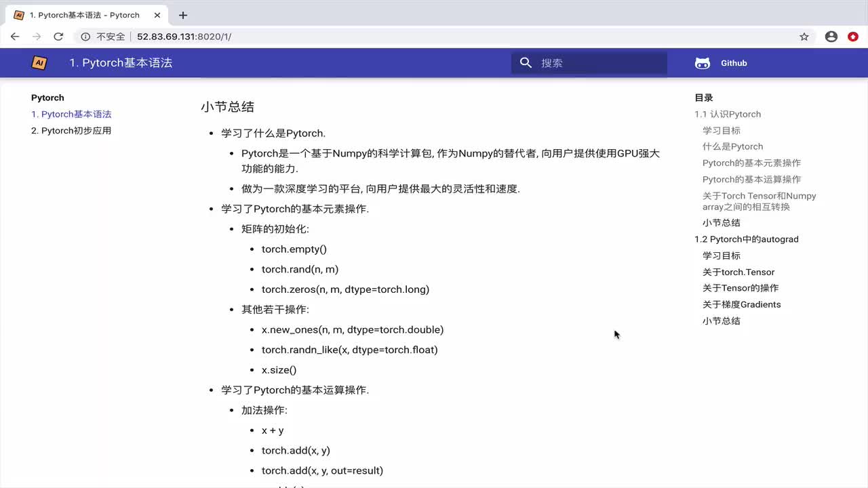868x488 pixels.
Task: Click the 目录 heading on the right
Action: tap(704, 98)
